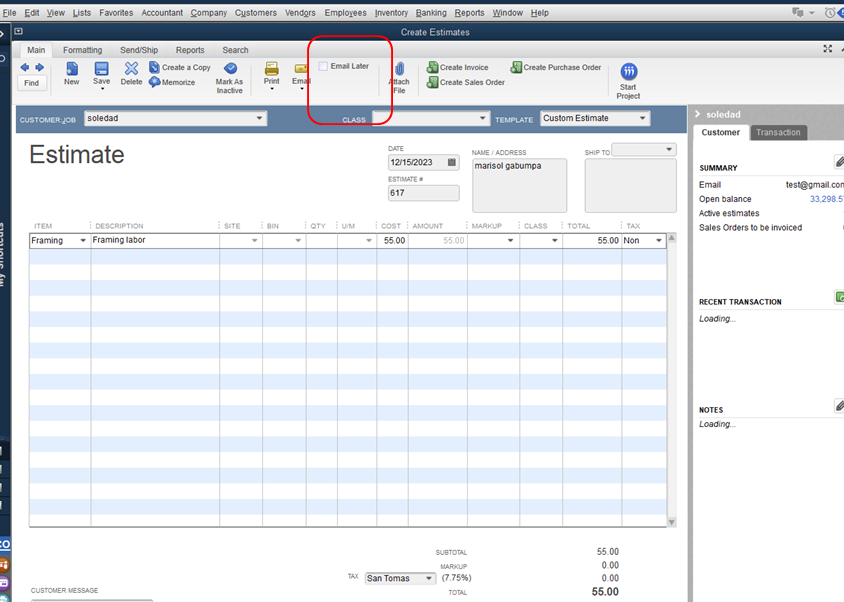Click the Ship To address box
Image resolution: width=844 pixels, height=602 pixels.
tap(630, 185)
